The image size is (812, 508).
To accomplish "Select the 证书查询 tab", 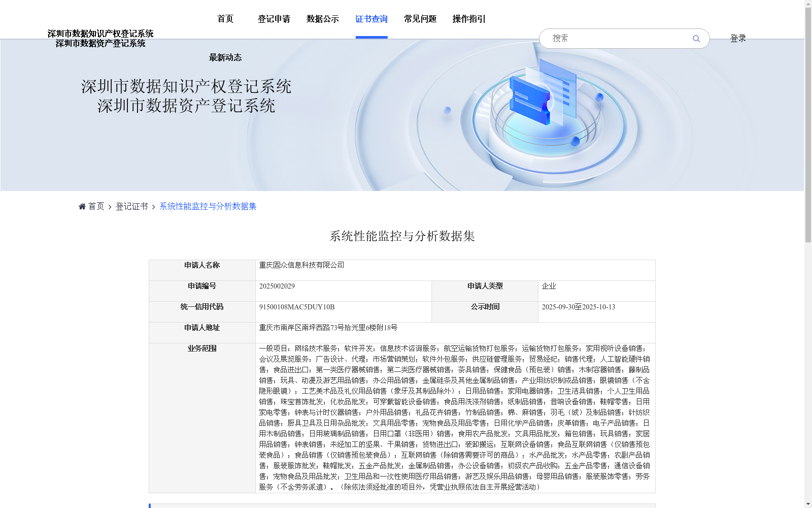I will 371,19.
